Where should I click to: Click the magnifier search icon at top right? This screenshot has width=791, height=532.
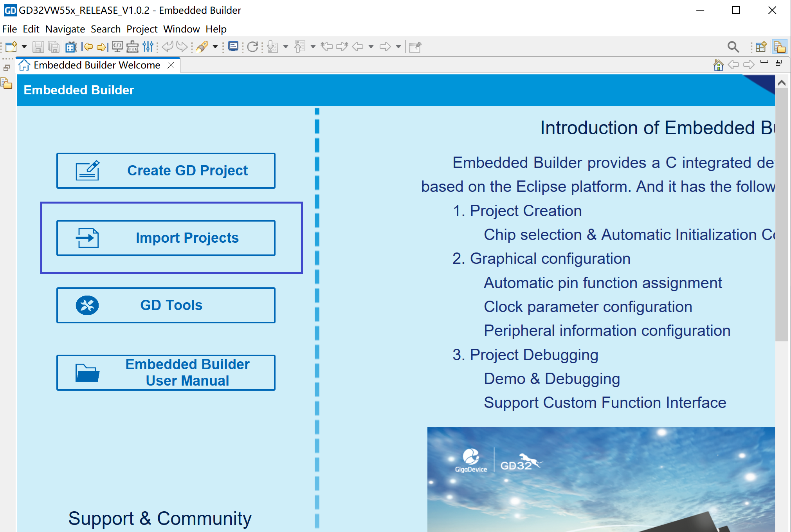coord(733,47)
